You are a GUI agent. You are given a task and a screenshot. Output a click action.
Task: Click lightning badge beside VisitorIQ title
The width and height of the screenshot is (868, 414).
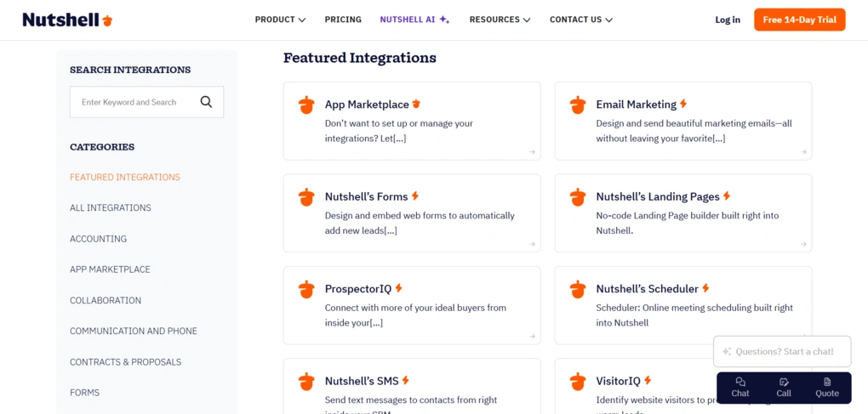tap(648, 380)
